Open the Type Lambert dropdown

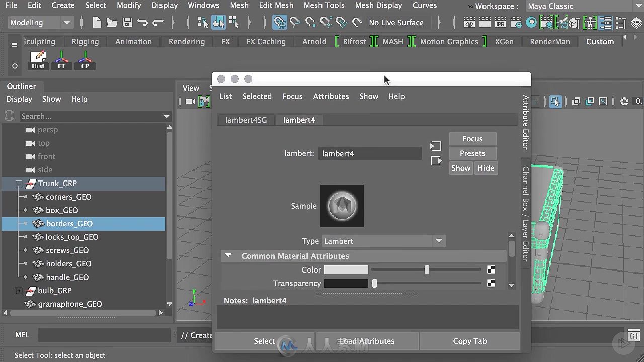[x=383, y=241]
